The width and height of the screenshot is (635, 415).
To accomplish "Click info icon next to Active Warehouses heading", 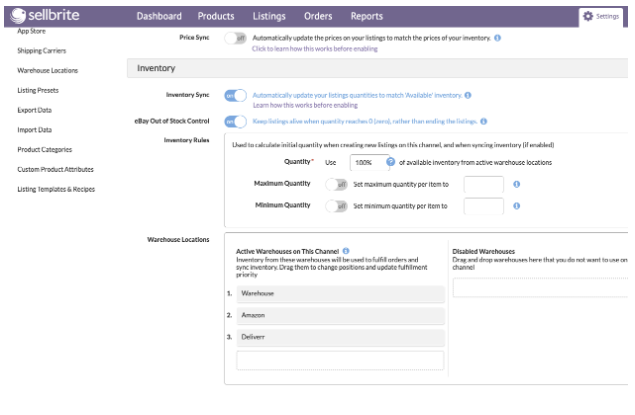I will pos(346,251).
